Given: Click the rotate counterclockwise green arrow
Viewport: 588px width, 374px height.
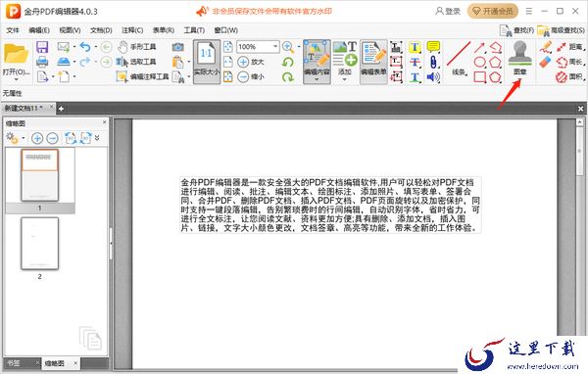Looking at the screenshot, I should point(288,62).
